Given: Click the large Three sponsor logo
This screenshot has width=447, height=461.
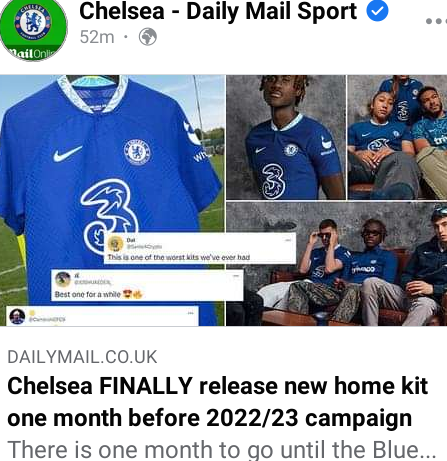Looking at the screenshot, I should pyautogui.click(x=110, y=216).
